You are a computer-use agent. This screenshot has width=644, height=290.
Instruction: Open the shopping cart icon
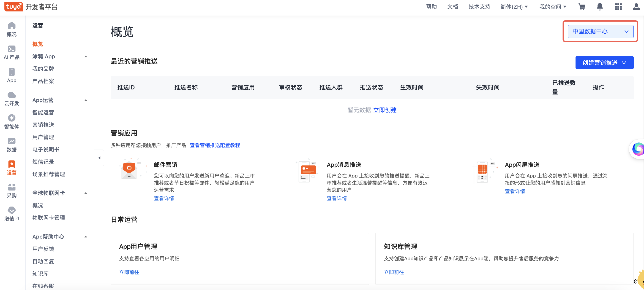pyautogui.click(x=582, y=7)
